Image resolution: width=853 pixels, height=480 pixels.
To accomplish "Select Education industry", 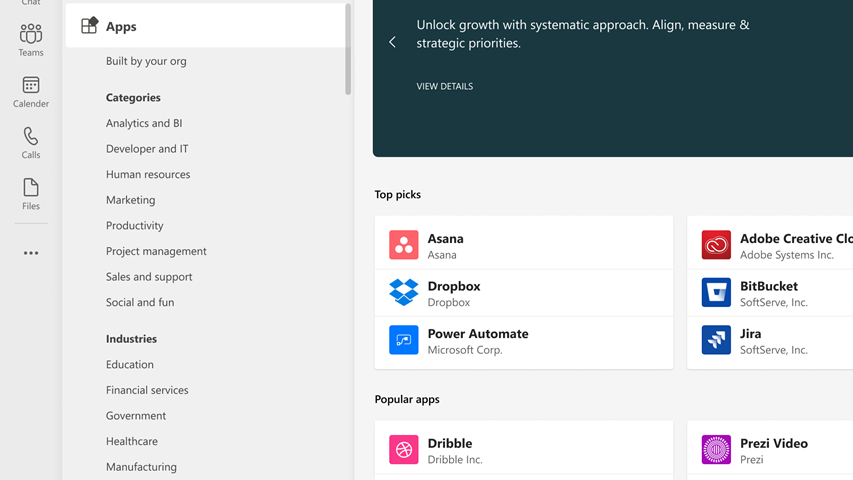I will [129, 364].
